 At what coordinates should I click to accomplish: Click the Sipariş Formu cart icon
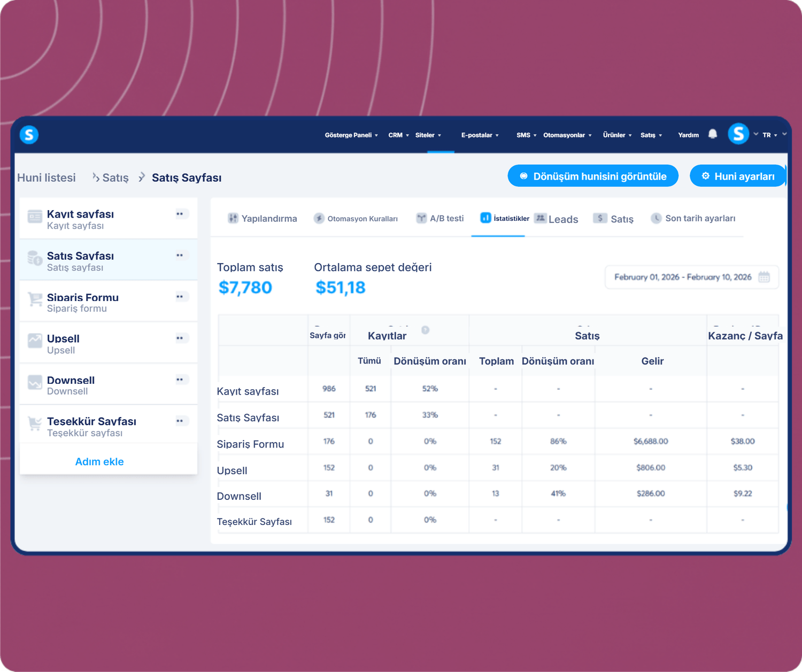point(35,299)
